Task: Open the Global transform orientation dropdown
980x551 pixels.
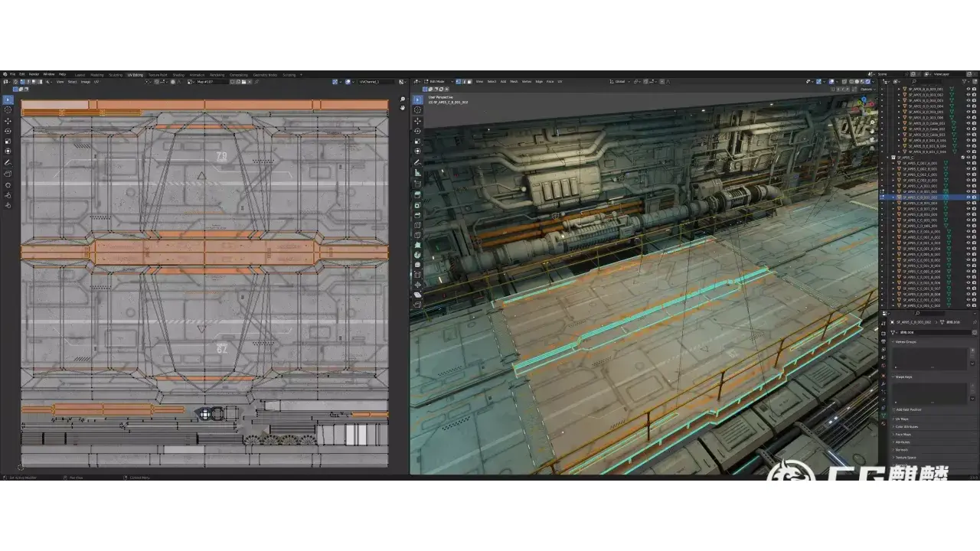Action: [620, 81]
